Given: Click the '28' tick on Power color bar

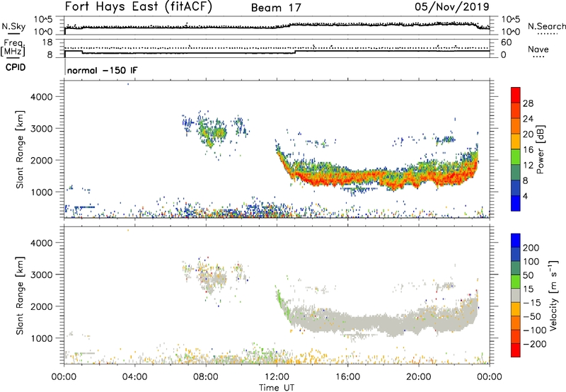Looking at the screenshot, I should tap(528, 103).
